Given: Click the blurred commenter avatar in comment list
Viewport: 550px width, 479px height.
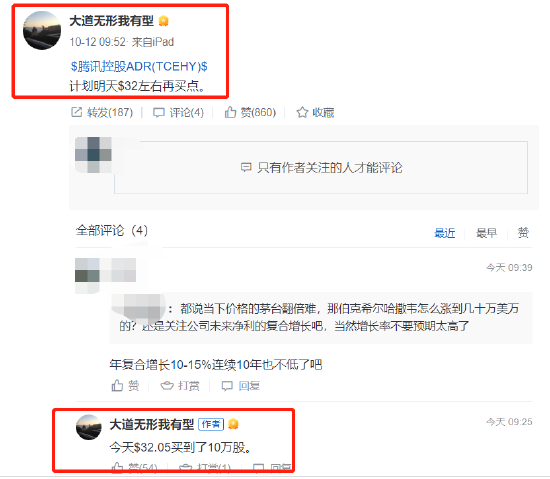Looking at the screenshot, I should [x=88, y=270].
